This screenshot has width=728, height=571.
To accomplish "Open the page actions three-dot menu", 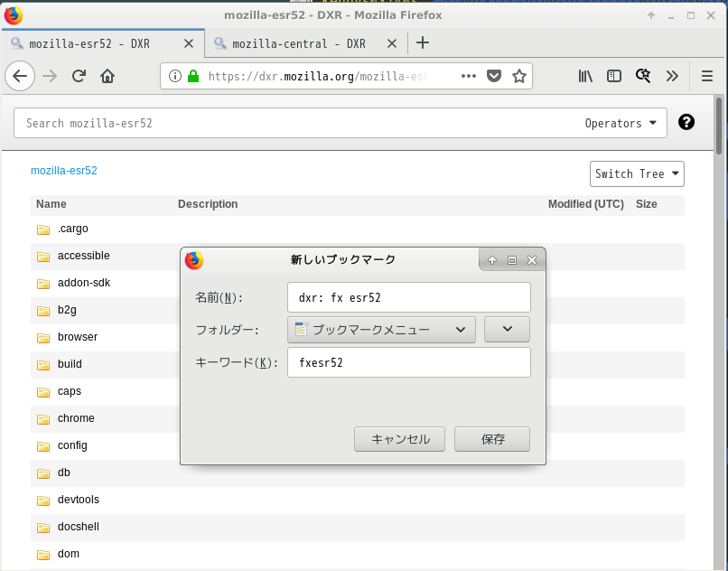I will click(x=468, y=77).
